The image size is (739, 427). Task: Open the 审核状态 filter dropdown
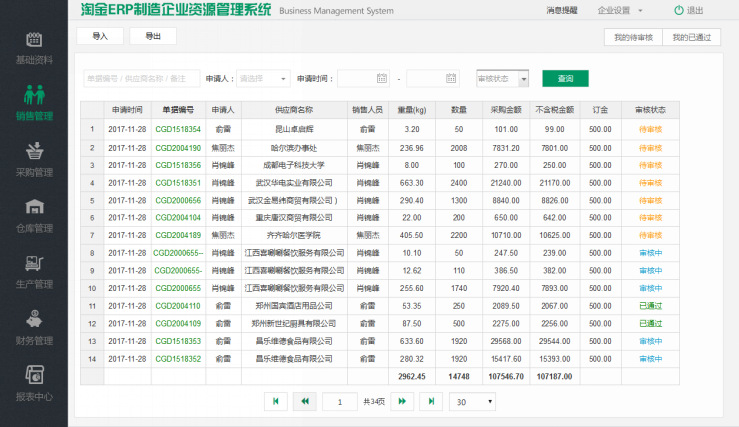tap(502, 78)
